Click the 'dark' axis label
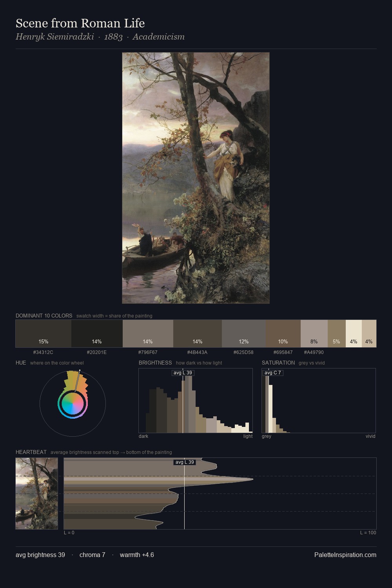Screen dimensions: 392x588 143,436
